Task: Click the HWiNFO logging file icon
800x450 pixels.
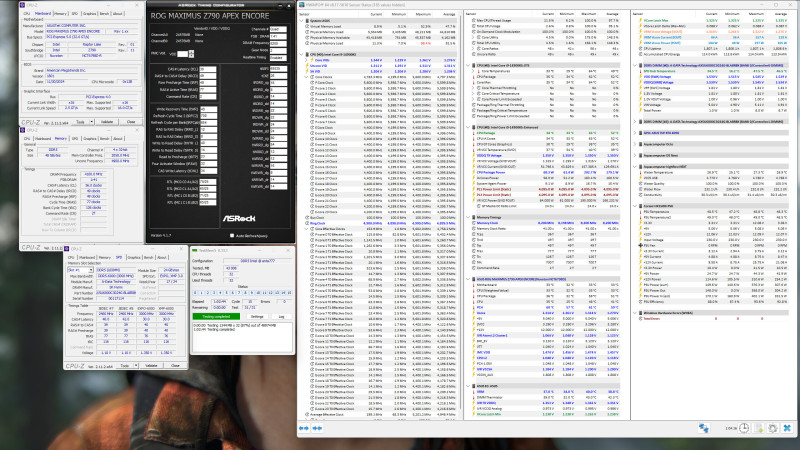Action: click(x=759, y=428)
